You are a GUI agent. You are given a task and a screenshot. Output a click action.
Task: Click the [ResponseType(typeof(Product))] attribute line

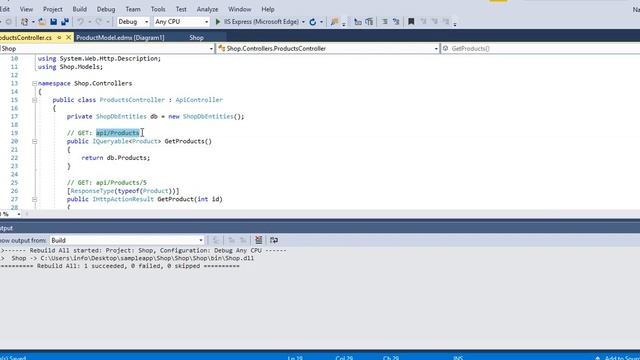tap(123, 191)
